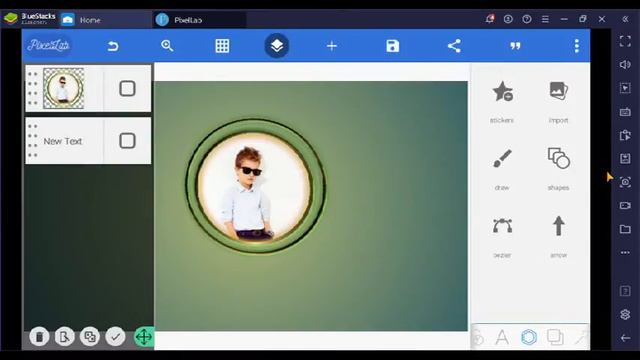Click the edit/rename layer icon
Viewport: 640px width, 360px height.
point(64,337)
